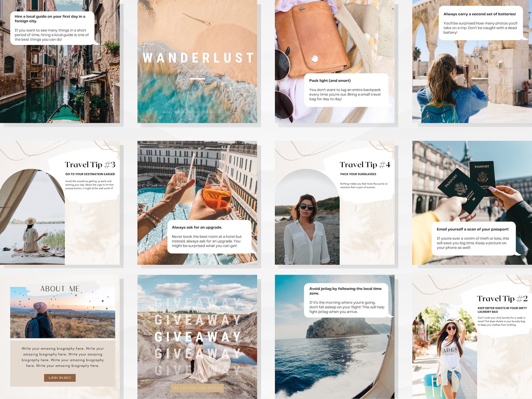
Task: Select the WANDERLUST beach cover template
Action: click(x=197, y=61)
